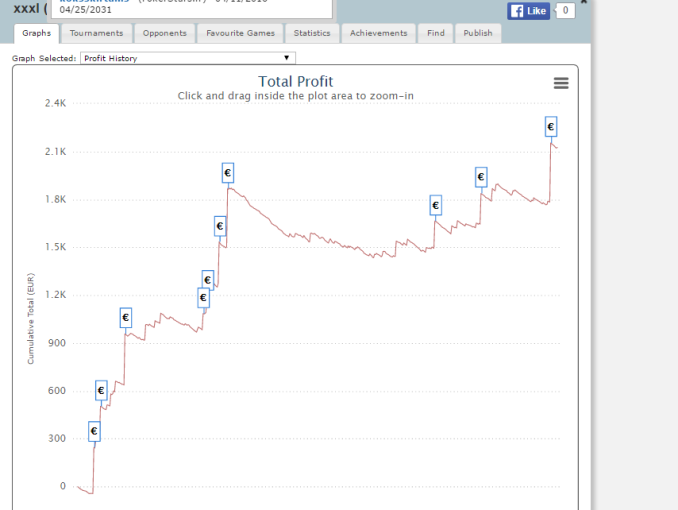This screenshot has width=678, height=510.
Task: Go to the Favourite Games tab
Action: pos(240,33)
